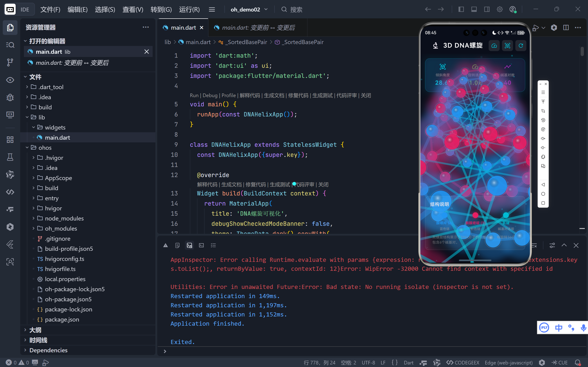Switch to main.dart 变更前↔变更后 tab

(x=258, y=28)
